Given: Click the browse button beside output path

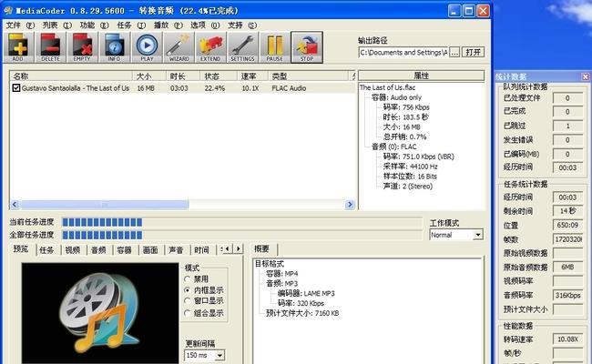Looking at the screenshot, I should [x=455, y=52].
